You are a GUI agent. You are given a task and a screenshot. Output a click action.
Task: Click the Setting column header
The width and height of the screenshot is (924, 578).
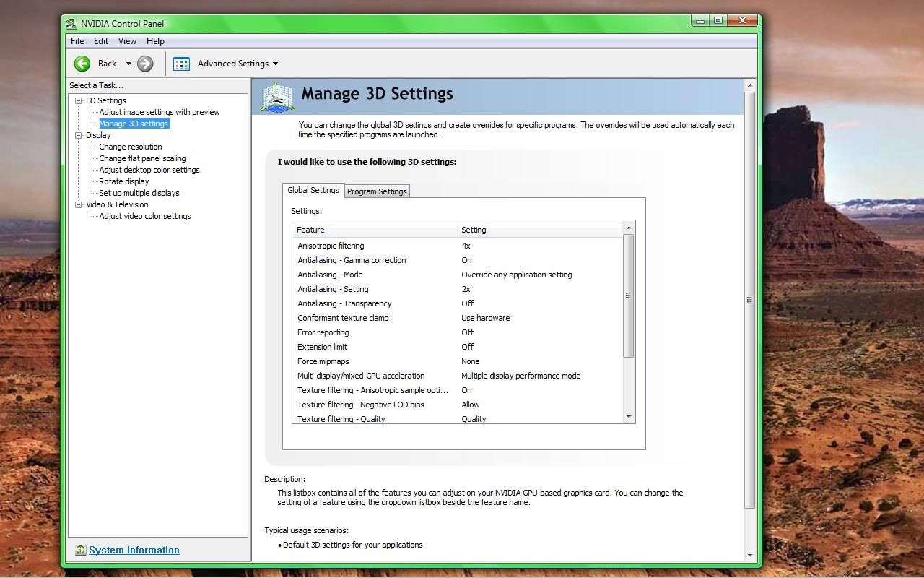tap(539, 230)
